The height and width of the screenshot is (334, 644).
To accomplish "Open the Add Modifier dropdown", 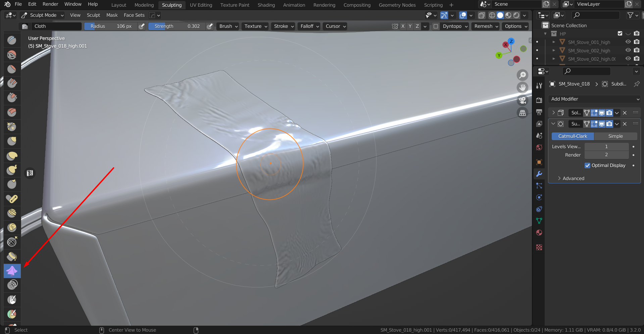I will coord(594,99).
